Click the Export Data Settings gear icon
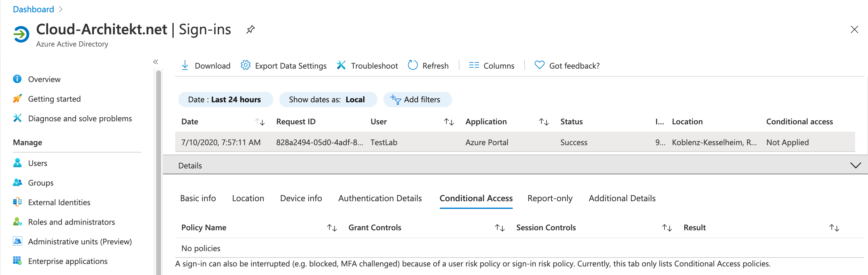The image size is (868, 275). 245,65
